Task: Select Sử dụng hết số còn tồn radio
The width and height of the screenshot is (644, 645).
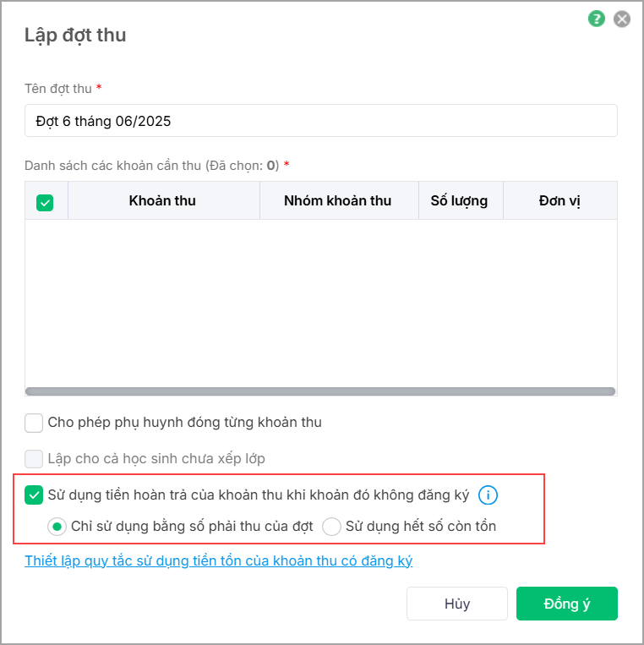Action: (331, 527)
